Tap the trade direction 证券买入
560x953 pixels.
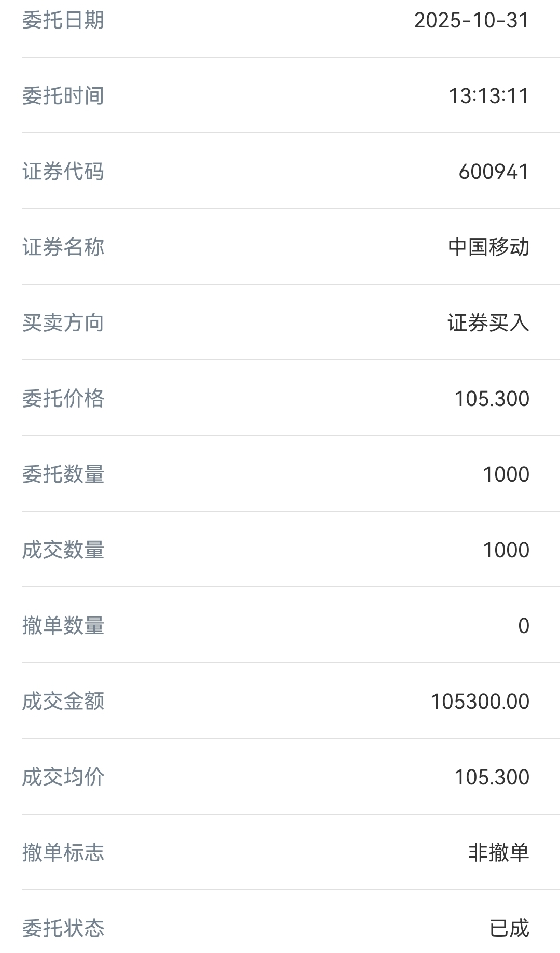point(488,323)
